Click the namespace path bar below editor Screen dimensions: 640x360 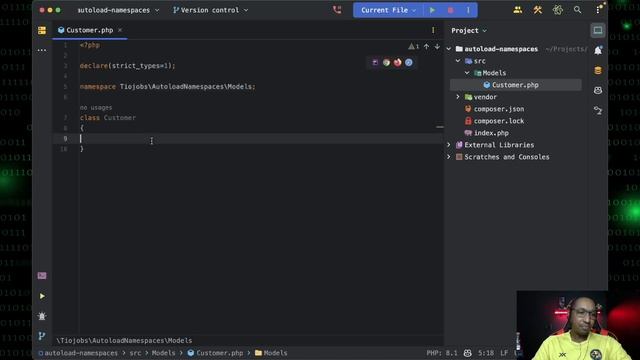point(124,340)
